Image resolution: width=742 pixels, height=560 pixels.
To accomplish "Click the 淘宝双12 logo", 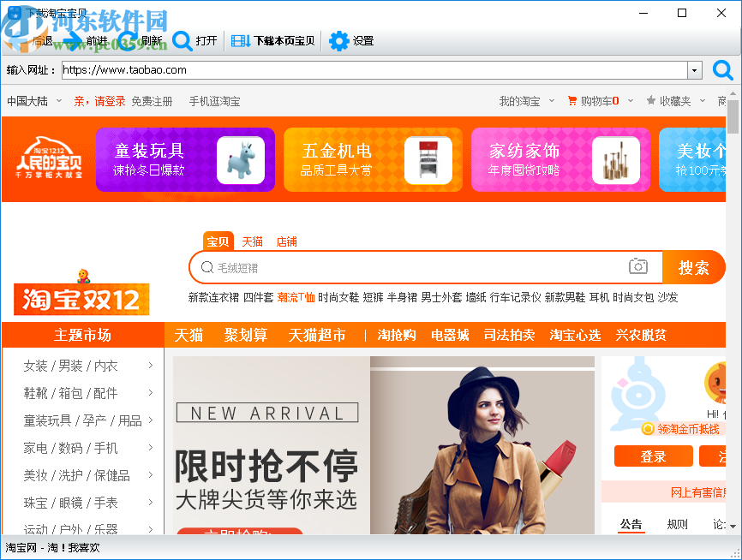I will (81, 293).
